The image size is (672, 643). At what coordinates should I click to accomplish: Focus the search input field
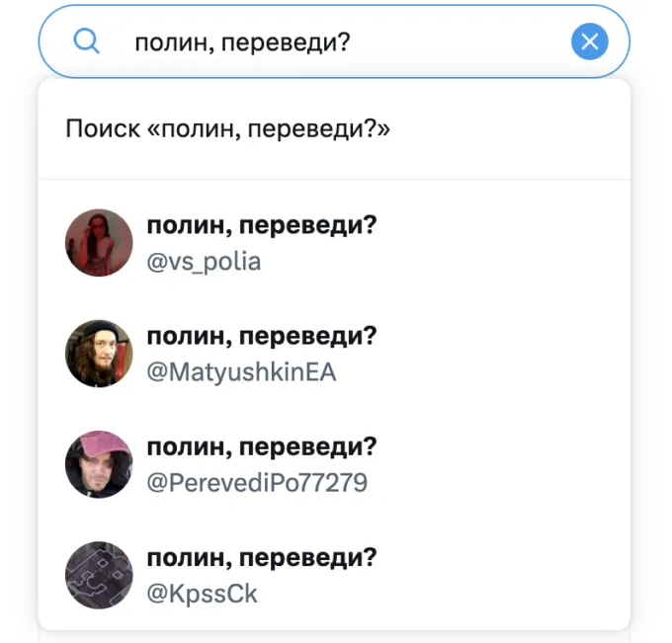336,41
